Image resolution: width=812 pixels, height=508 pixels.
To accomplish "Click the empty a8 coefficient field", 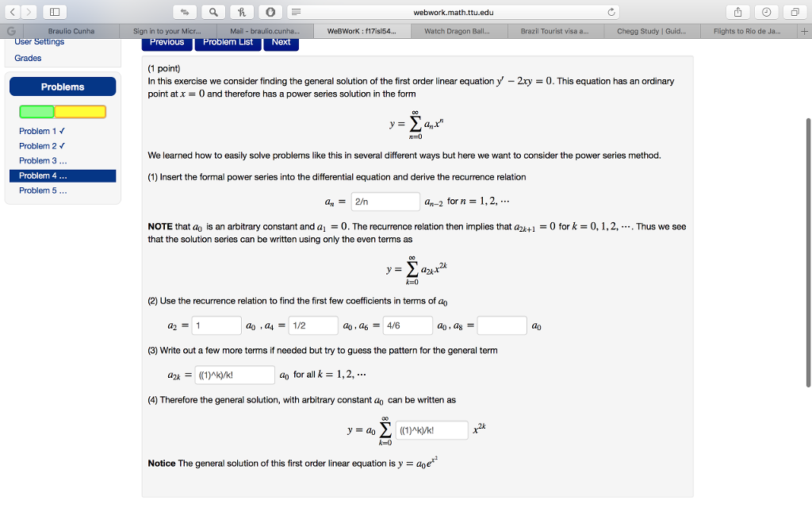I will click(502, 325).
